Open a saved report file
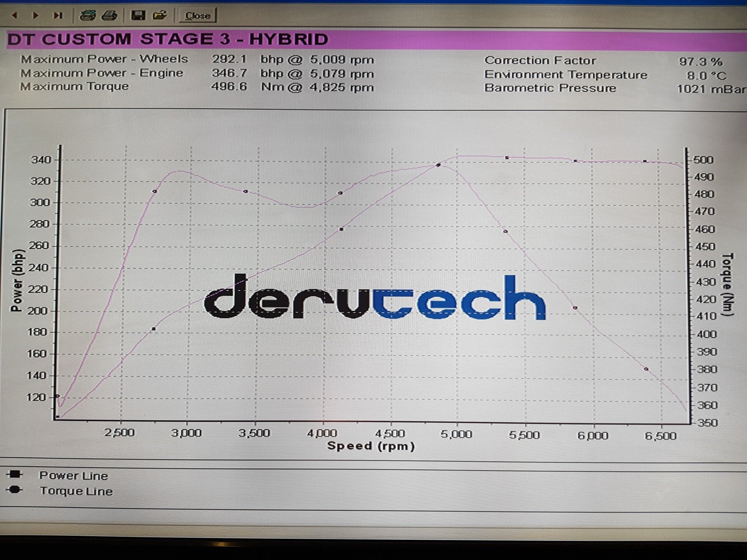Screen dimensions: 747x560 [x=160, y=15]
